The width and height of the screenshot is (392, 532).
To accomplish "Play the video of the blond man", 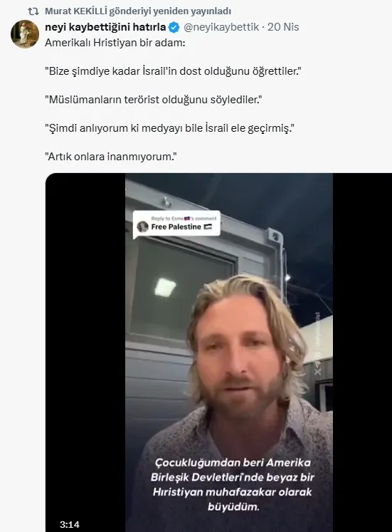I will click(229, 353).
